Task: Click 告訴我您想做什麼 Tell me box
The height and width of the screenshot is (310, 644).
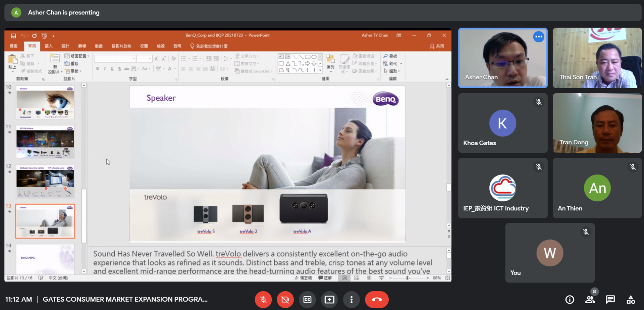Action: [209, 46]
